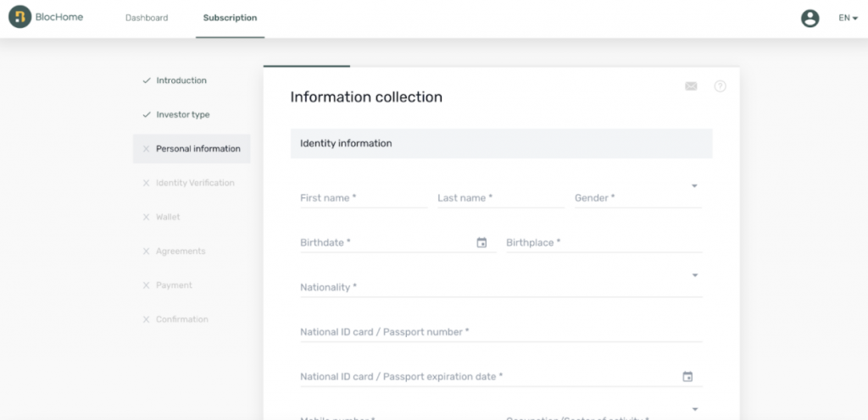Click the Identity information section header
Viewport: 868px width, 420px height.
[502, 144]
